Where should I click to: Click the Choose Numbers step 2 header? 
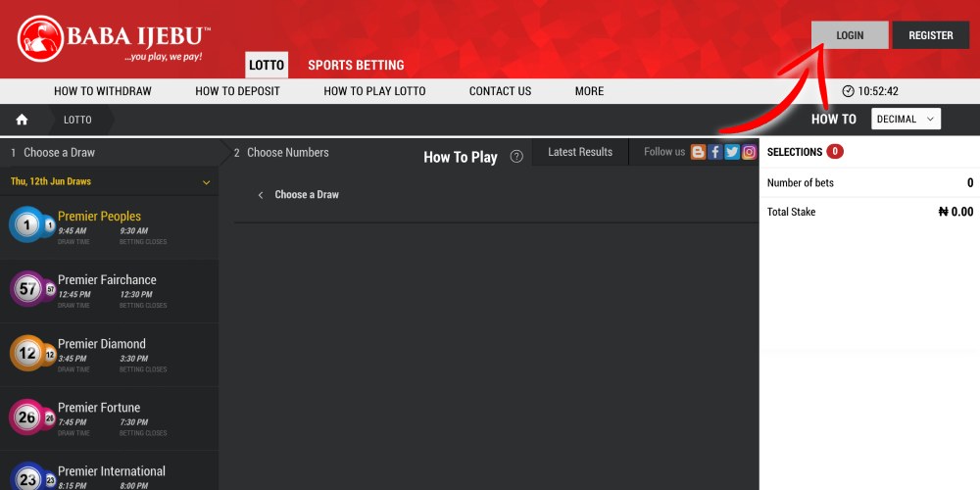pyautogui.click(x=281, y=153)
